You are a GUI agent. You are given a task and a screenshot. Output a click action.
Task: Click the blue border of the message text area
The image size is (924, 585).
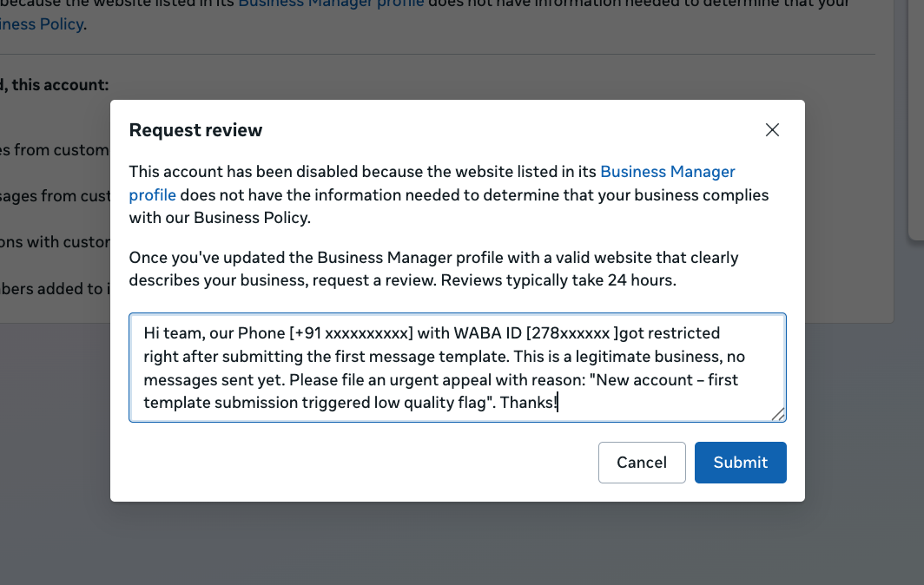pos(458,312)
